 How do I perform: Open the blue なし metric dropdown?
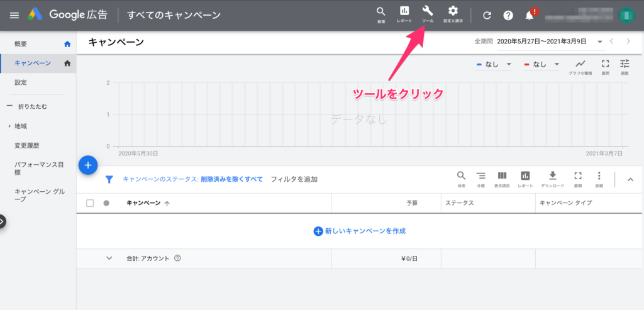click(493, 65)
